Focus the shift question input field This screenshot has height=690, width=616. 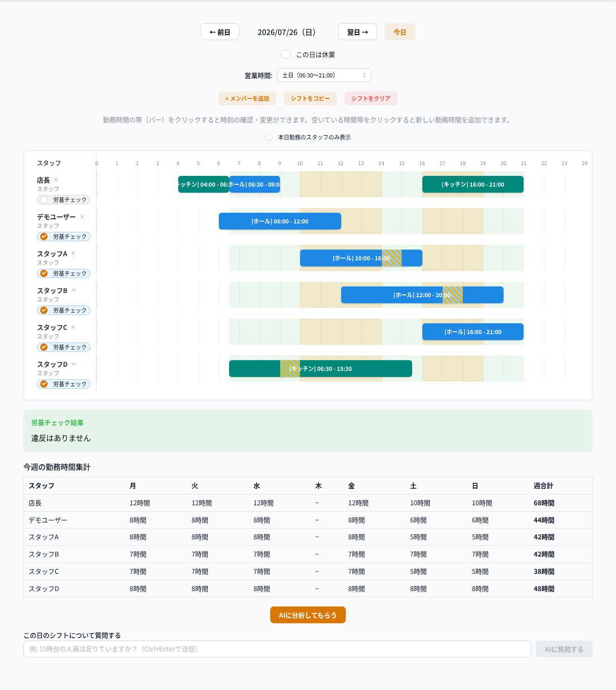277,649
